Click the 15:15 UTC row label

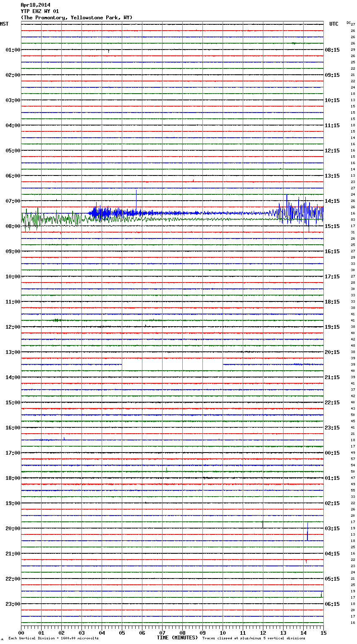(332, 226)
